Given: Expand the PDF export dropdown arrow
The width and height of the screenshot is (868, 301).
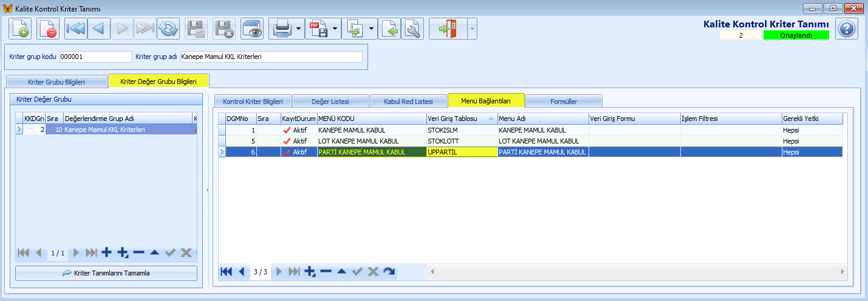Looking at the screenshot, I should [335, 29].
